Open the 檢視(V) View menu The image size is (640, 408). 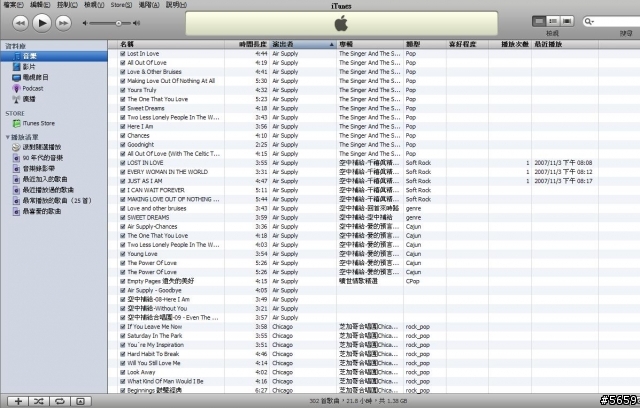click(94, 5)
